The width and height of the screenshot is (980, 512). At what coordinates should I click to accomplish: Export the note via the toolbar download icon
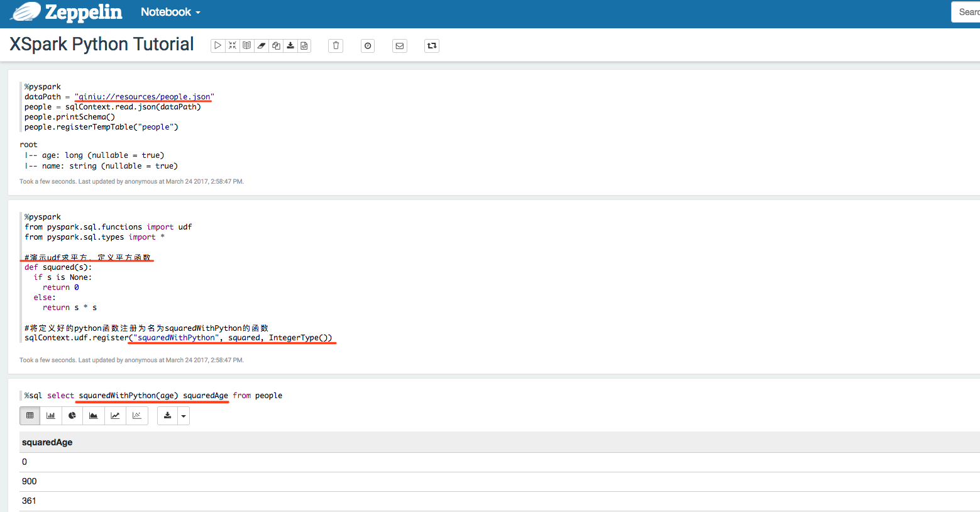pyautogui.click(x=290, y=45)
